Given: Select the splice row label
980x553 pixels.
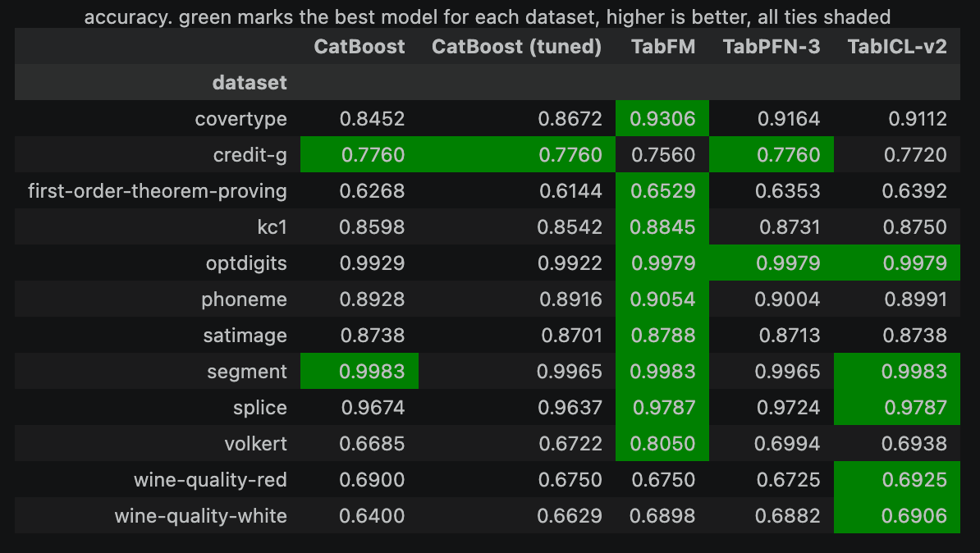Looking at the screenshot, I should coord(260,408).
